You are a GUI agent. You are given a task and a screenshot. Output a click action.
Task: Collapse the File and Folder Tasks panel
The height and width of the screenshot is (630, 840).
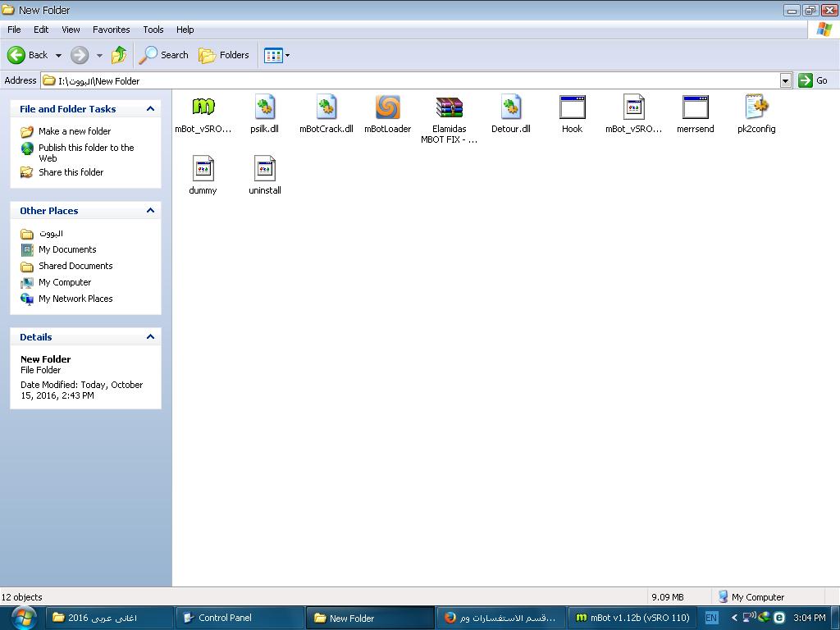pyautogui.click(x=151, y=109)
